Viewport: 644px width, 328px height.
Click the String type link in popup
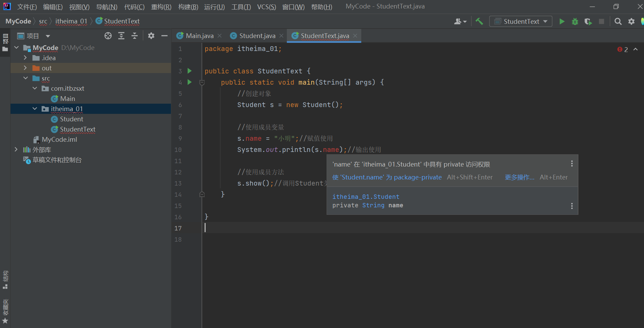373,205
